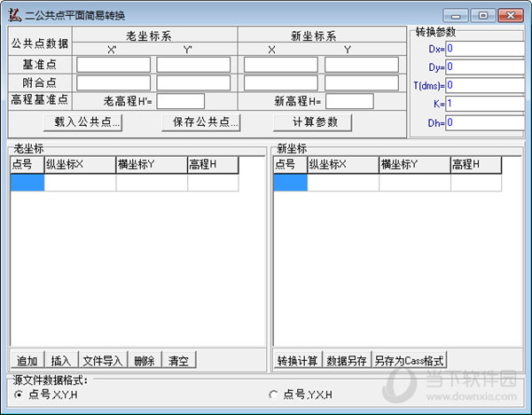The image size is (532, 415).
Task: Focus the 基准点 old X' input field
Action: [x=113, y=65]
